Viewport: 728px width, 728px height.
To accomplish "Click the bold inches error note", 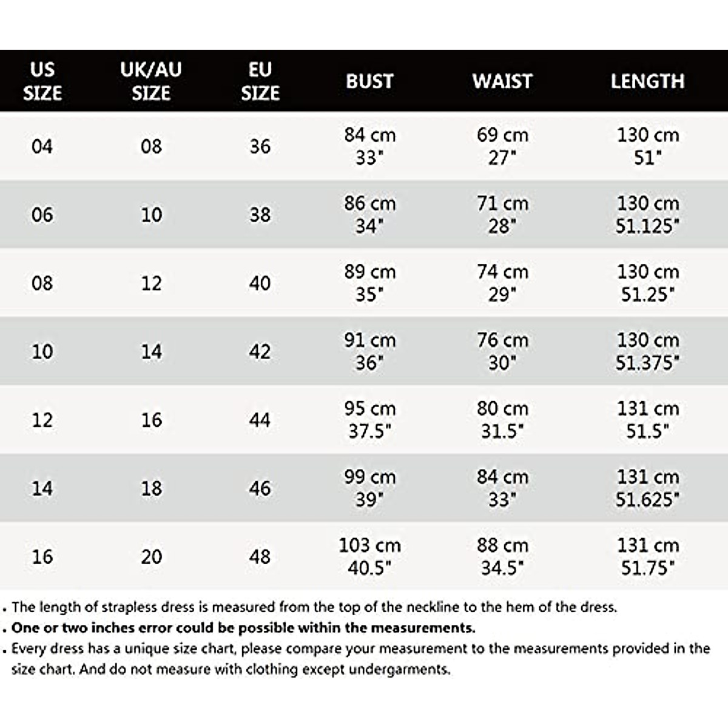I will coord(243,628).
